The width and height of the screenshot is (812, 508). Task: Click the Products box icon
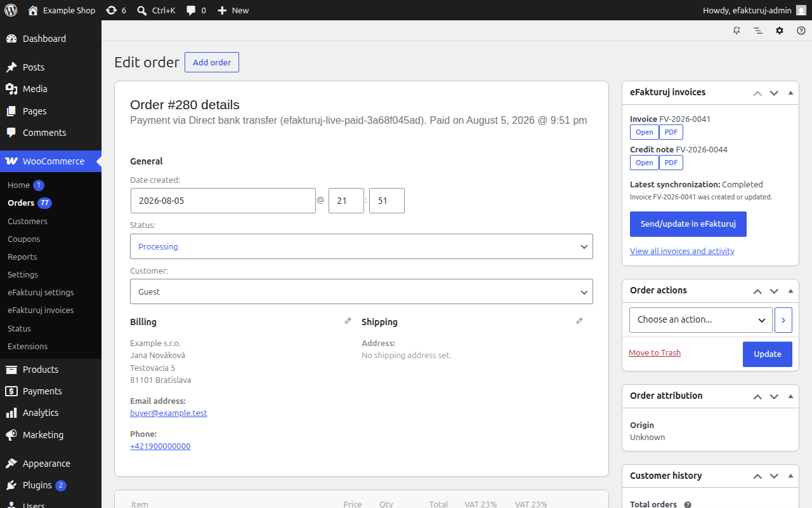[x=11, y=370]
